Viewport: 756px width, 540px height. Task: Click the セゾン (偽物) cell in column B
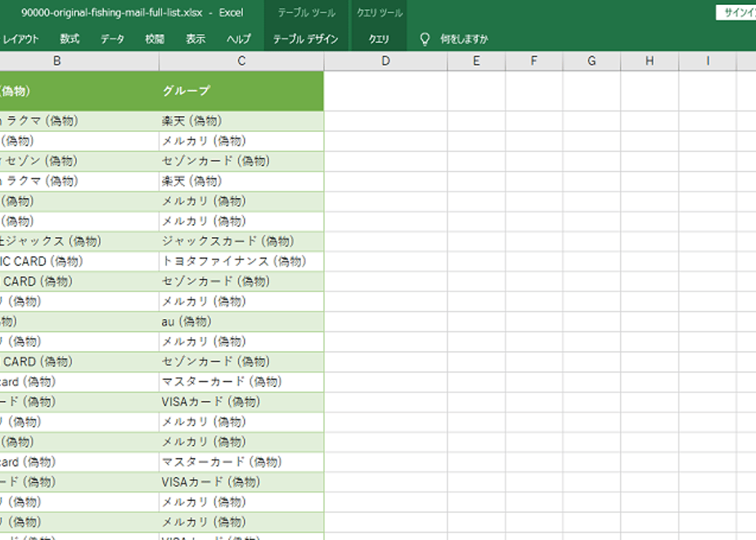pos(79,161)
